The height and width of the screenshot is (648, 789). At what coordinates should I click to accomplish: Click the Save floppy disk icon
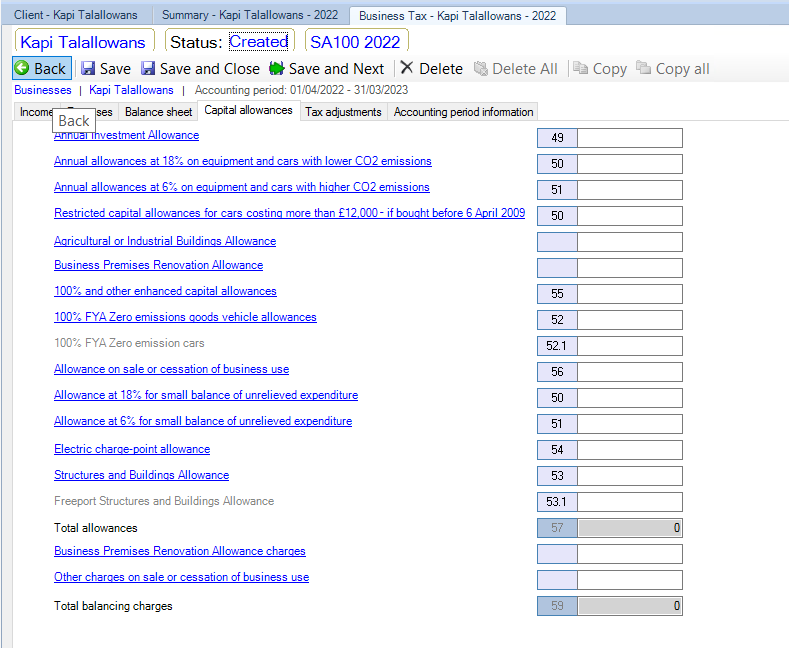(x=88, y=68)
